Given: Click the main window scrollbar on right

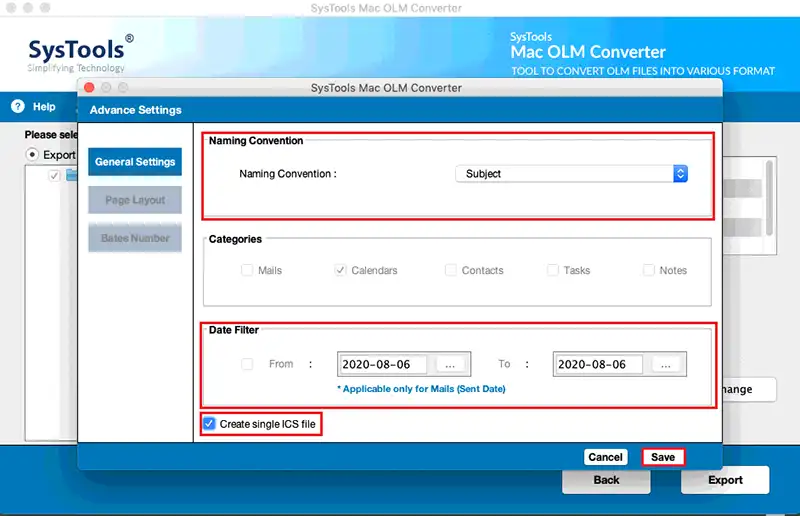Looking at the screenshot, I should (x=769, y=198).
